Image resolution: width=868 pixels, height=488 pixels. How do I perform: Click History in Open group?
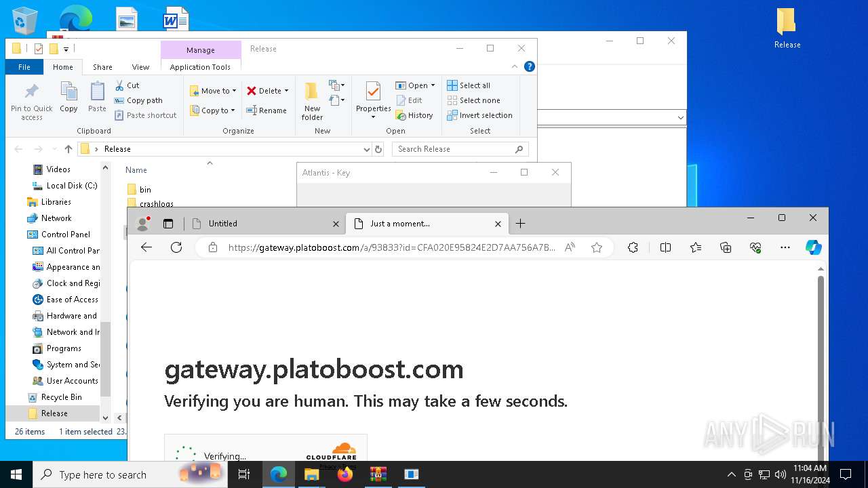point(414,115)
